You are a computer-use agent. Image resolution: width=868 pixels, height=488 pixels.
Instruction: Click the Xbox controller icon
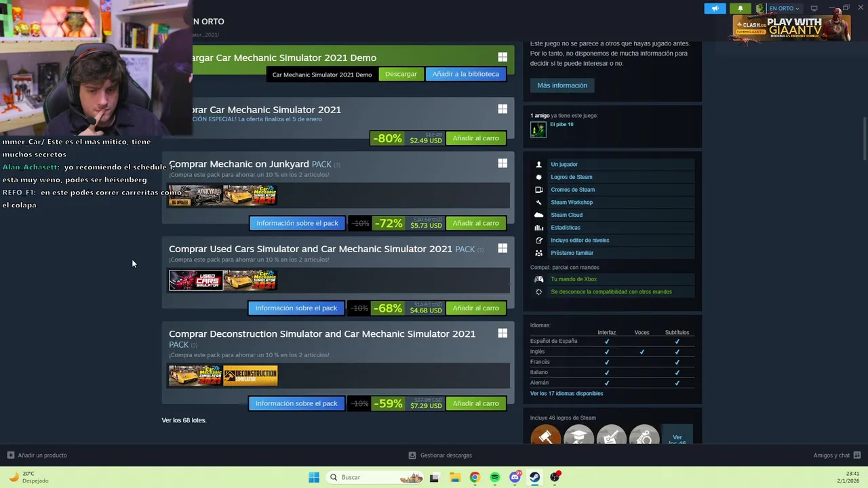(539, 279)
